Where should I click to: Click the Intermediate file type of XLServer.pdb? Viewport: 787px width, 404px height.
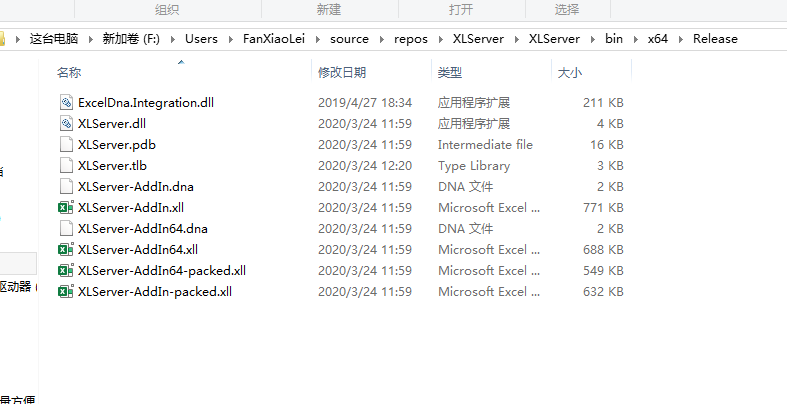[485, 145]
